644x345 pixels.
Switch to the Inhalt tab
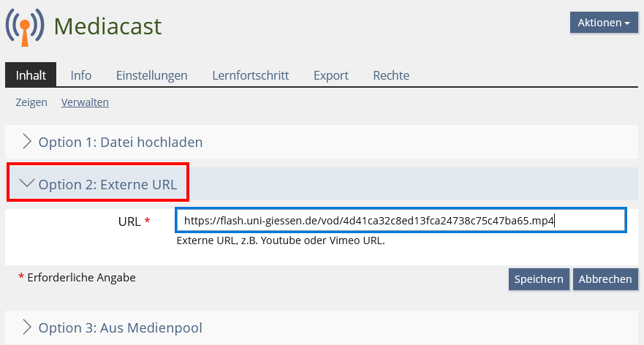click(x=31, y=75)
